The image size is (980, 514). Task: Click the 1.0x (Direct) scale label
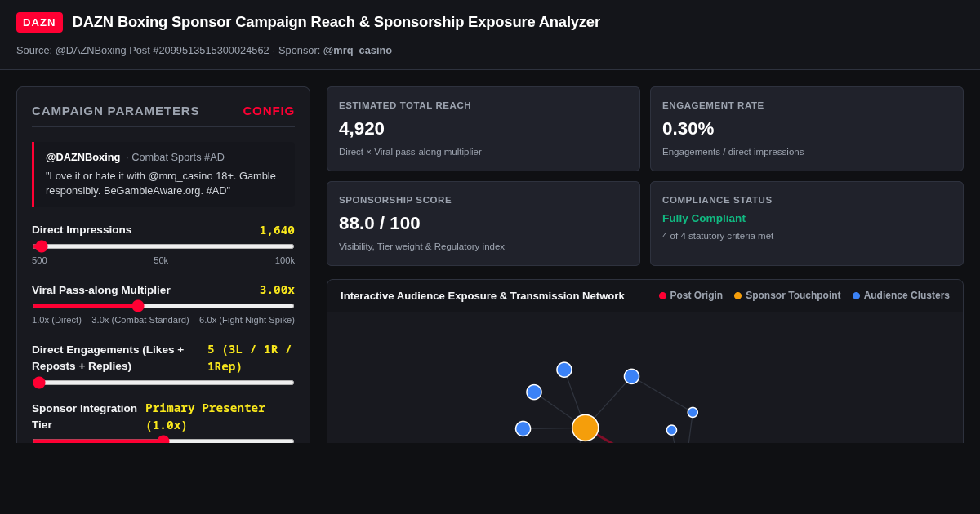[56, 320]
